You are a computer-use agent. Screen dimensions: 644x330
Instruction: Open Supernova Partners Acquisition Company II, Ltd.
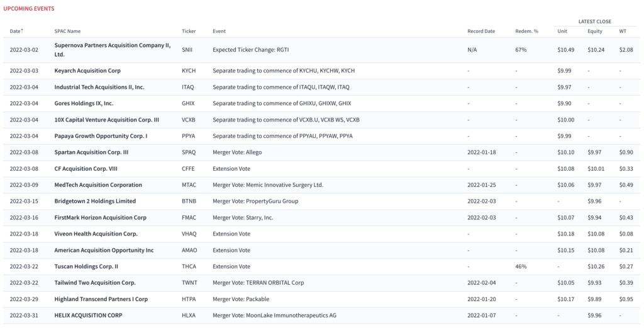[113, 50]
